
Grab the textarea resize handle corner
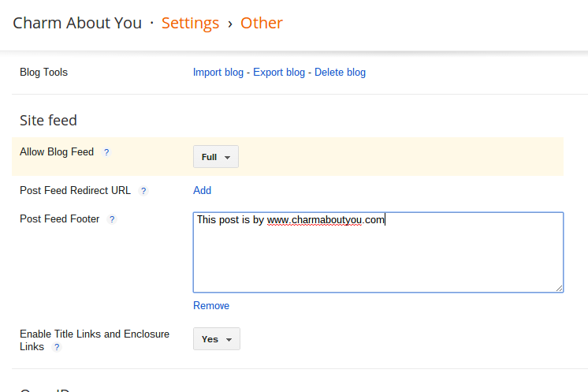[x=559, y=288]
